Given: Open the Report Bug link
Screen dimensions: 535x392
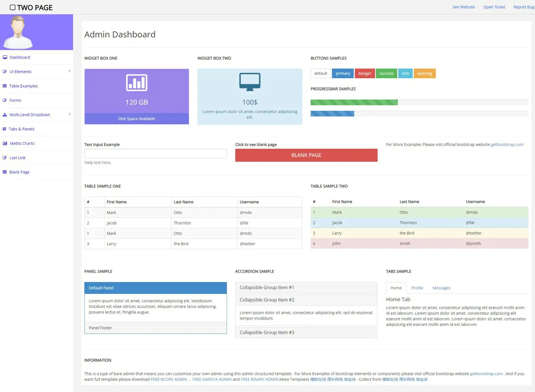Looking at the screenshot, I should 523,7.
